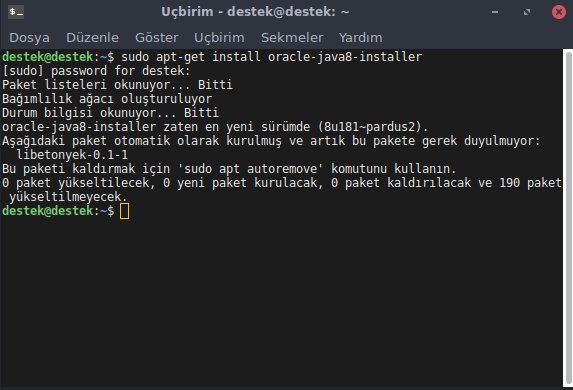Click the window title 'Uçbirim - destek@destek: ~'
The width and height of the screenshot is (573, 390).
(x=255, y=12)
